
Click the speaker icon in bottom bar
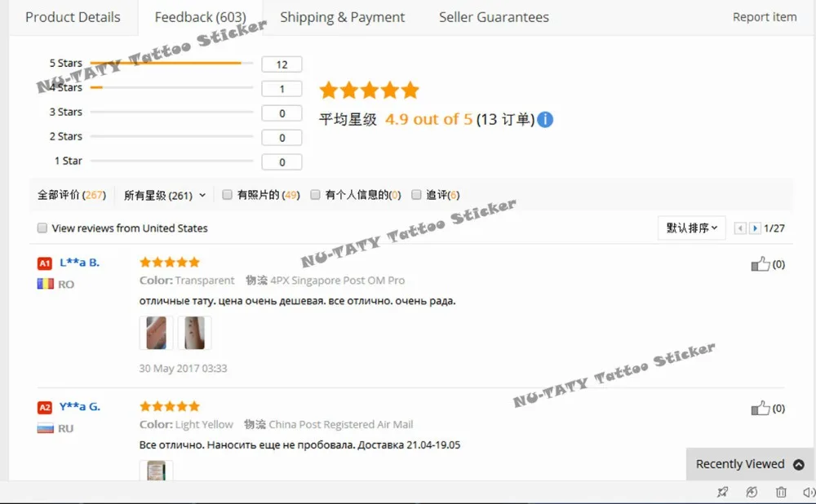point(809,492)
